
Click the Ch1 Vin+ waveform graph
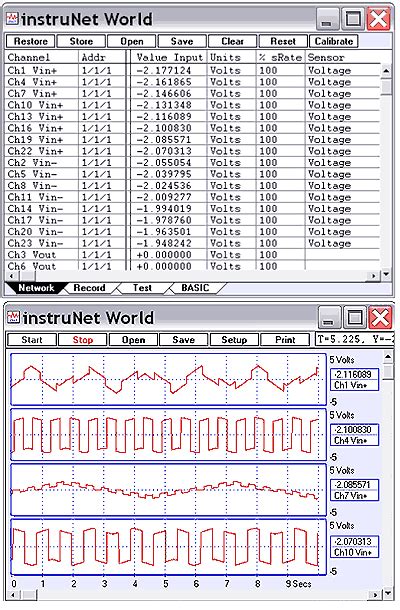(x=168, y=379)
